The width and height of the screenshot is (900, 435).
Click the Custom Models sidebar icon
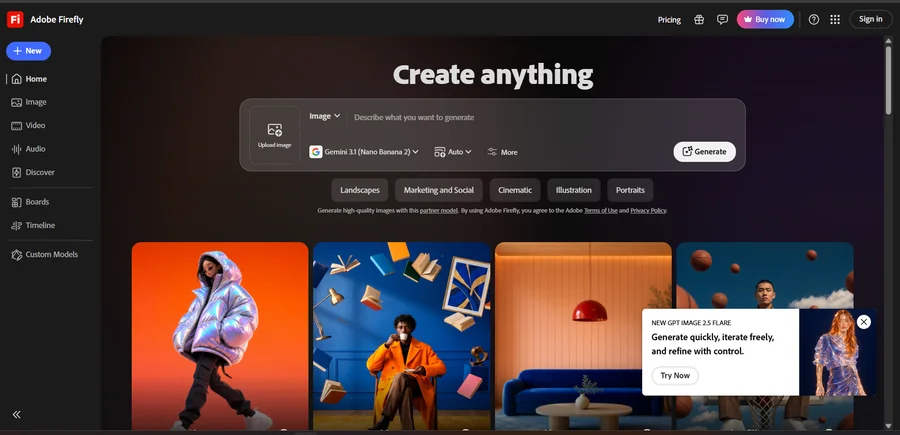tap(17, 255)
